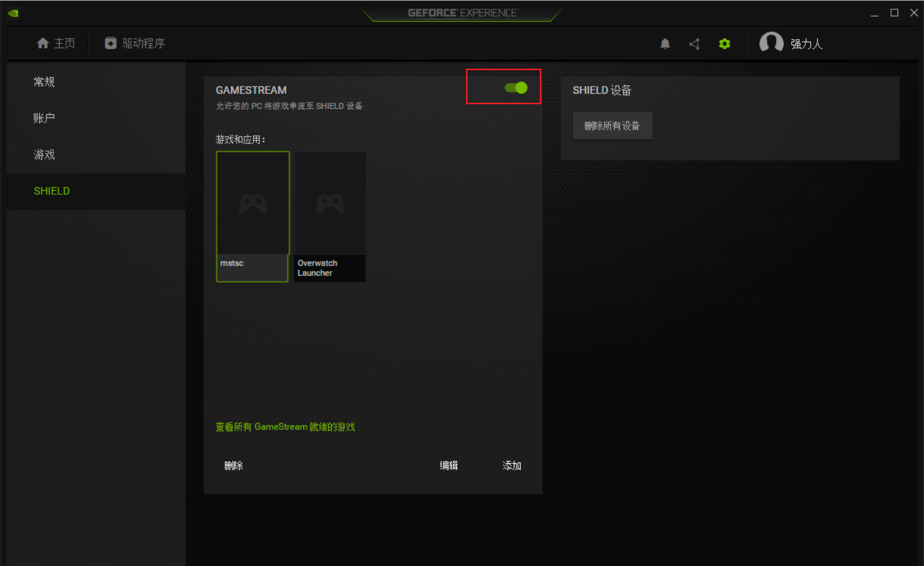
Task: Select the mstsc app thumbnail
Action: (253, 217)
